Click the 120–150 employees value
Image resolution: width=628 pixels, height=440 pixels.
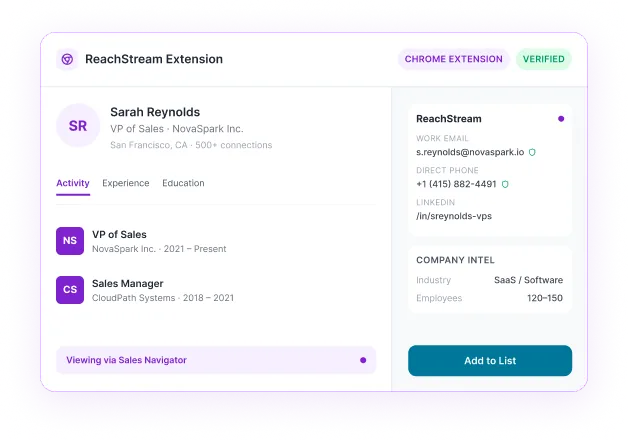point(545,298)
